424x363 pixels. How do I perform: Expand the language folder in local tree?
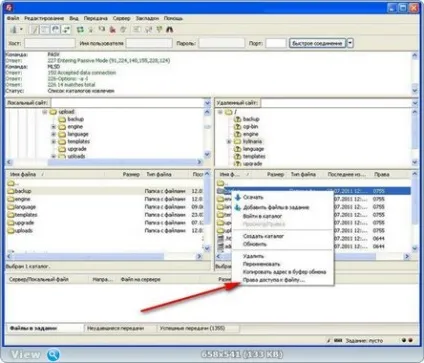click(x=53, y=134)
